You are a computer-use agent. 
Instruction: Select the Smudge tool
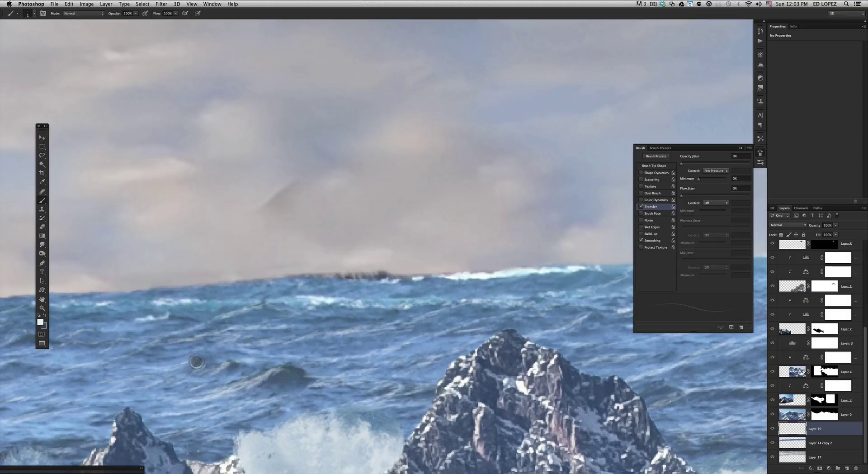(x=42, y=245)
